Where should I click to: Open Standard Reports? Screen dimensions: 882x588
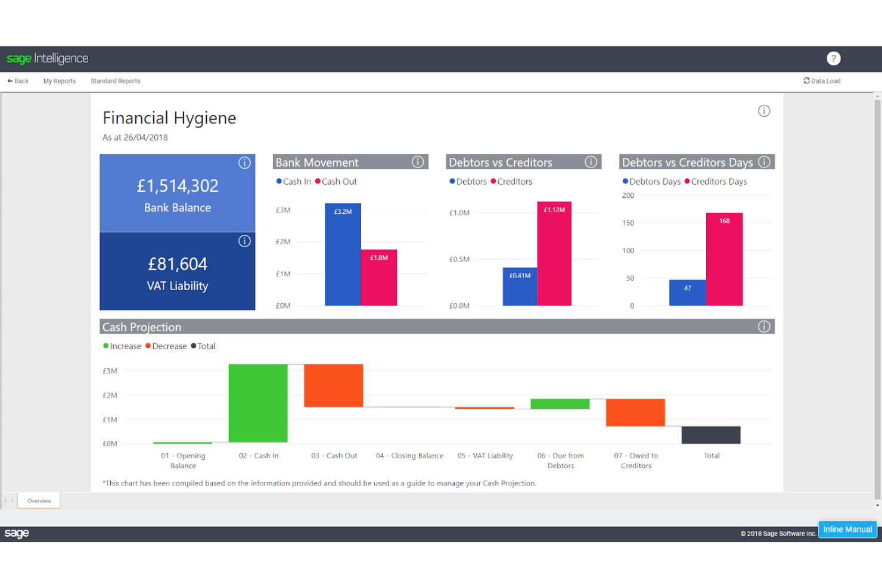pyautogui.click(x=115, y=80)
